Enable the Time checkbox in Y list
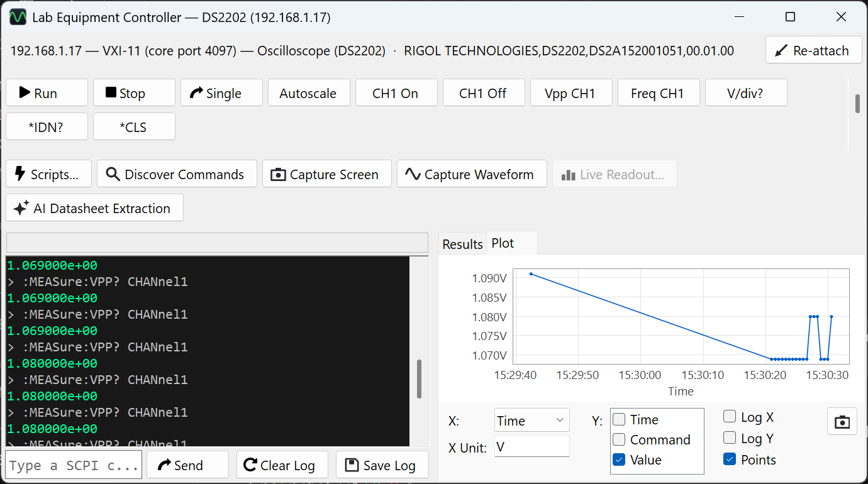Image resolution: width=868 pixels, height=484 pixels. (x=619, y=420)
